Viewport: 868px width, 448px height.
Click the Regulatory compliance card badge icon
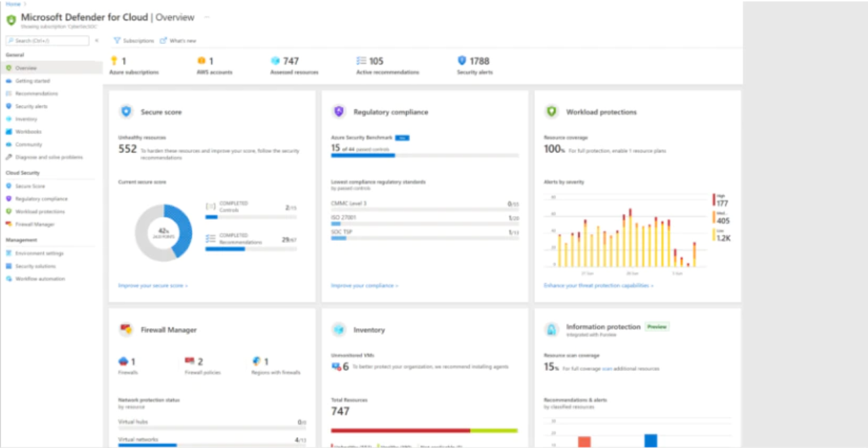point(339,112)
